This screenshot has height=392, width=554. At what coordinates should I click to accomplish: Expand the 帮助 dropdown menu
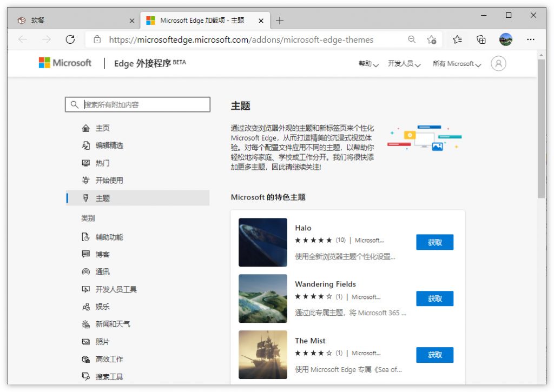368,64
